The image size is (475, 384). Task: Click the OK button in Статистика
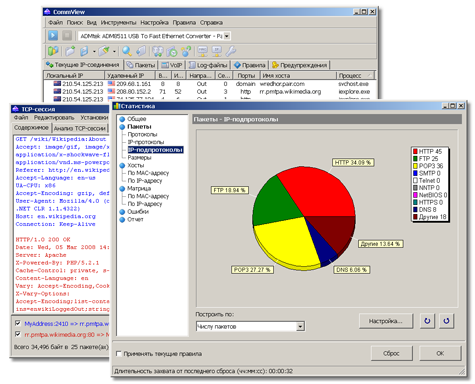(x=440, y=353)
